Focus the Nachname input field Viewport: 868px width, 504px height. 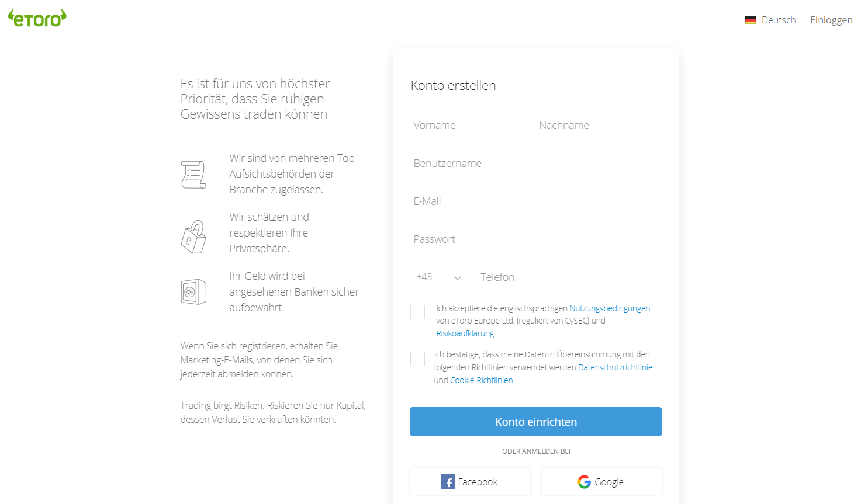coord(599,126)
